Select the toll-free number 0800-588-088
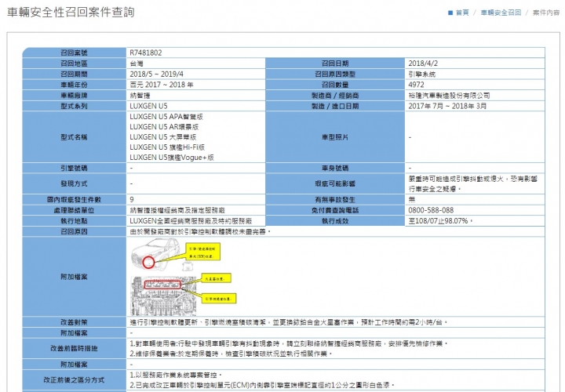 click(x=431, y=210)
